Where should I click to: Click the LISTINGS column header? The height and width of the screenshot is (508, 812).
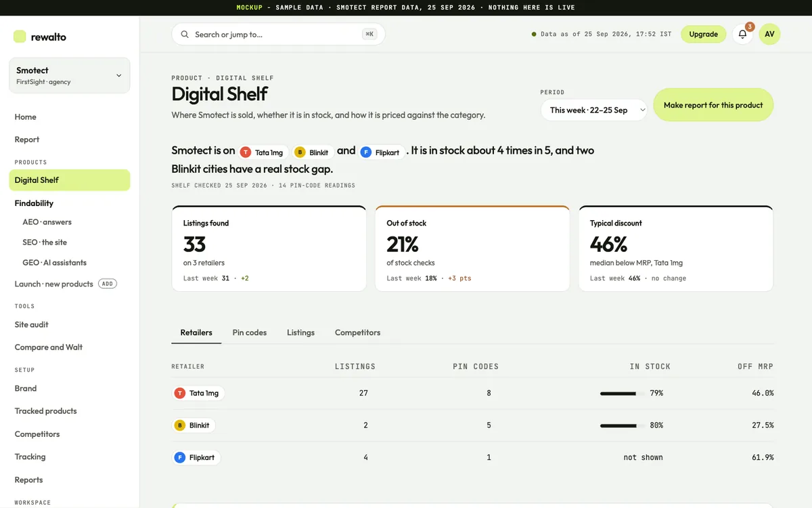pyautogui.click(x=355, y=366)
